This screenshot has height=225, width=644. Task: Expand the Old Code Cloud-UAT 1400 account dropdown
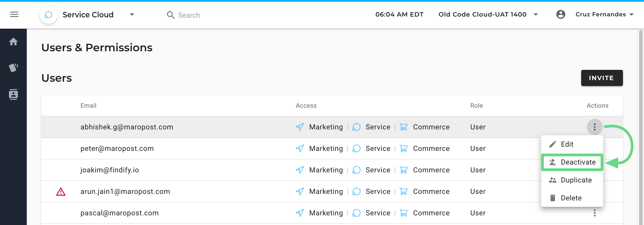click(x=536, y=15)
